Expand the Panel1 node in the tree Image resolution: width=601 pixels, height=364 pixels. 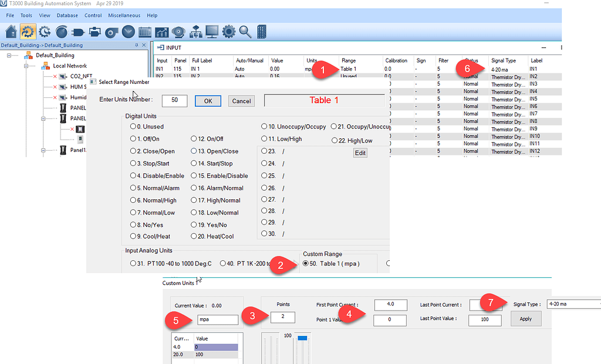point(43,150)
